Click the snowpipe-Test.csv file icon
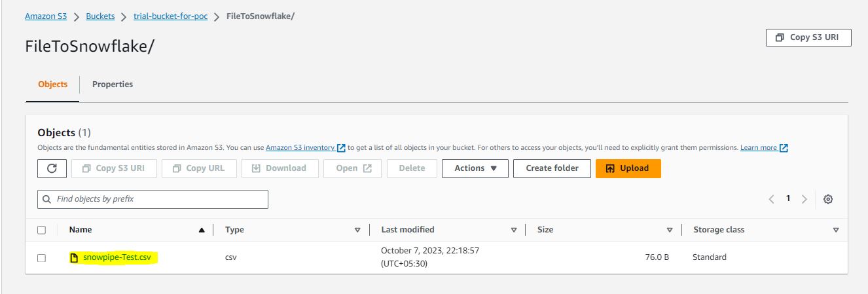 coord(74,258)
